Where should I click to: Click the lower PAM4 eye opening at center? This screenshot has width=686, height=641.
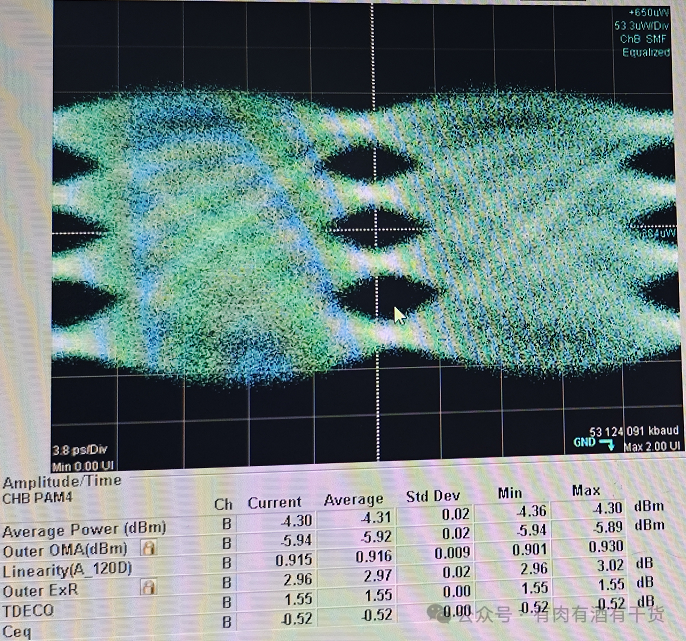387,296
